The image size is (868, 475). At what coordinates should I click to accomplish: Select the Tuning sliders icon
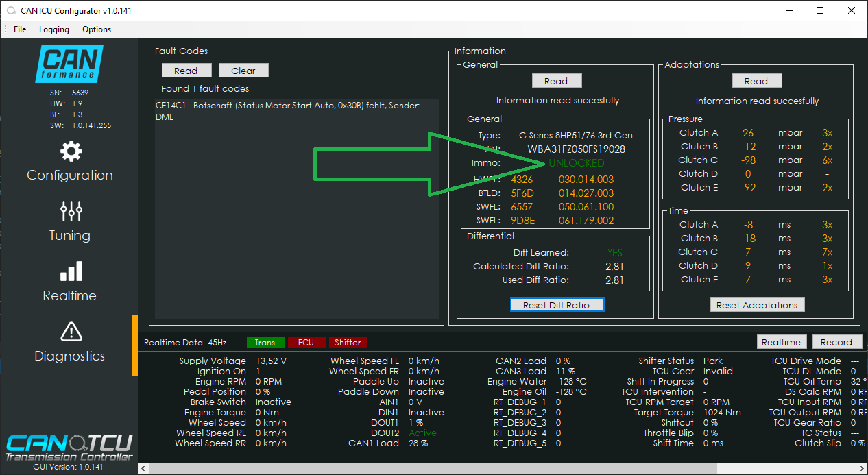tap(71, 211)
